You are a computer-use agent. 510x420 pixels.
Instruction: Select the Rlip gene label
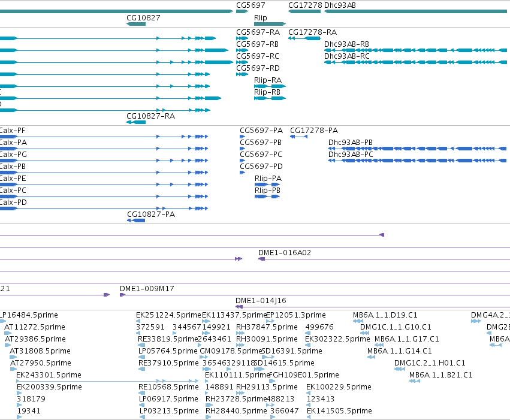pos(261,17)
